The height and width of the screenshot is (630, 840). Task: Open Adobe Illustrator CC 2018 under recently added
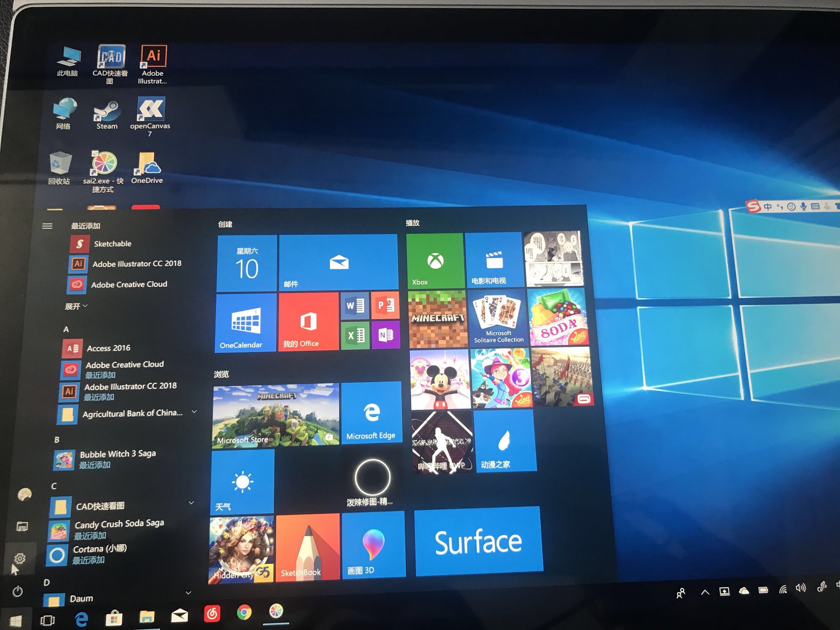click(x=125, y=264)
